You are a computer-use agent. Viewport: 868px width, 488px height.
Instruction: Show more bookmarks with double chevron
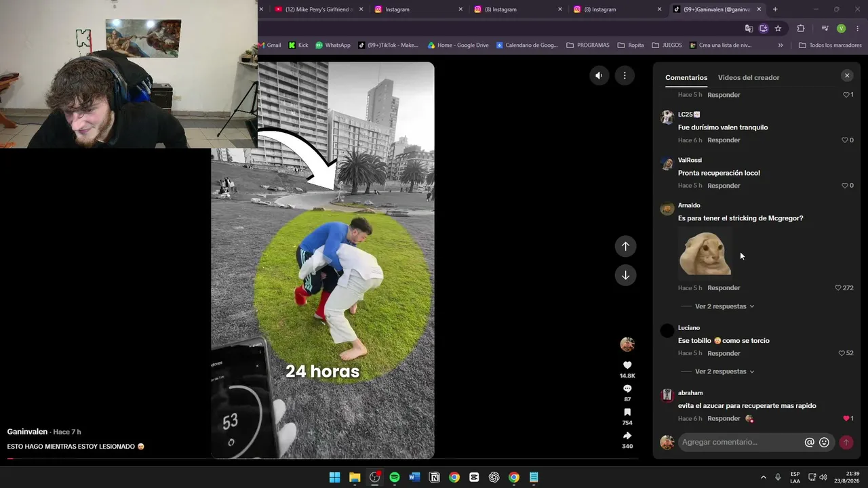pyautogui.click(x=781, y=45)
